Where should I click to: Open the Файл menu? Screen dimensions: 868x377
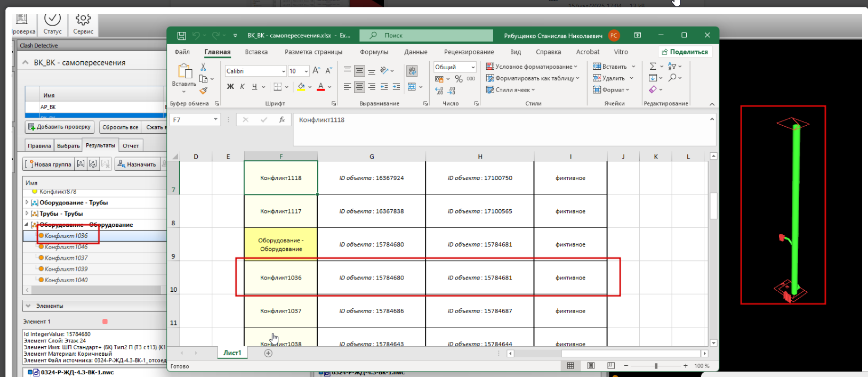tap(182, 52)
